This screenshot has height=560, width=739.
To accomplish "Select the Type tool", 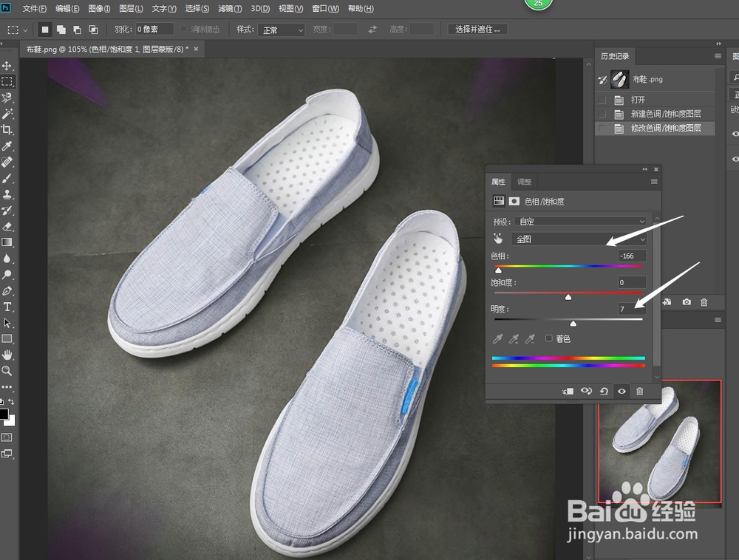I will pyautogui.click(x=7, y=307).
